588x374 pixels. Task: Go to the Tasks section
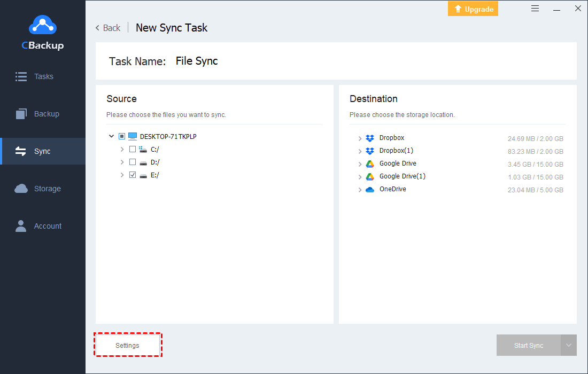(x=43, y=76)
